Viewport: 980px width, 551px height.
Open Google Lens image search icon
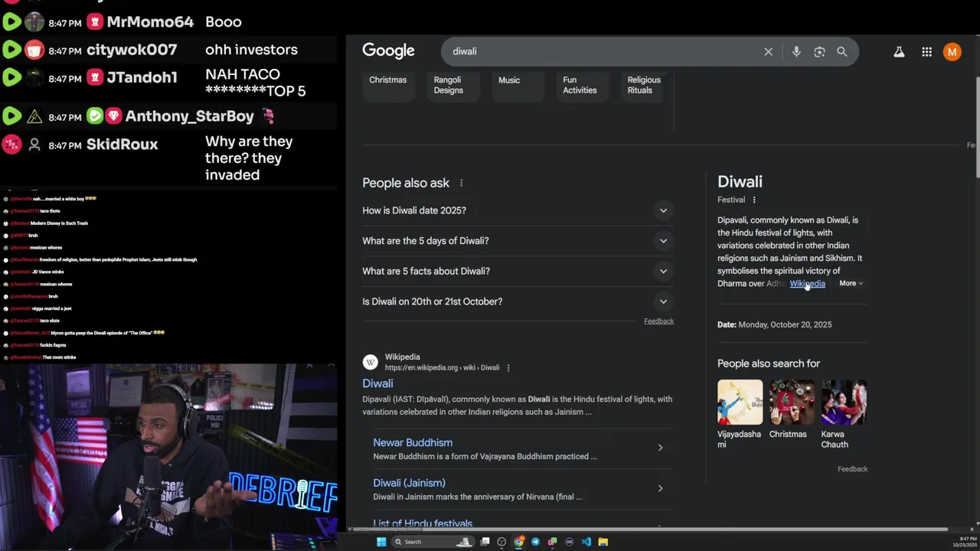(819, 51)
